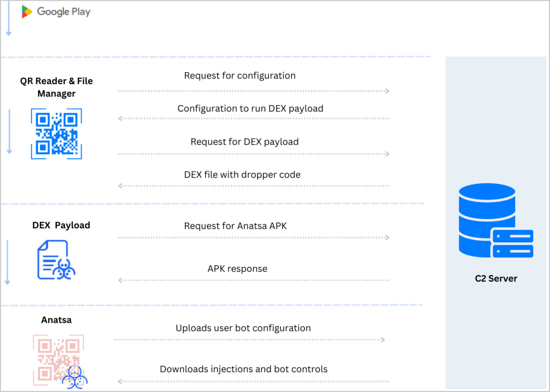Click the C2 Server label
The width and height of the screenshot is (550, 392).
(496, 278)
